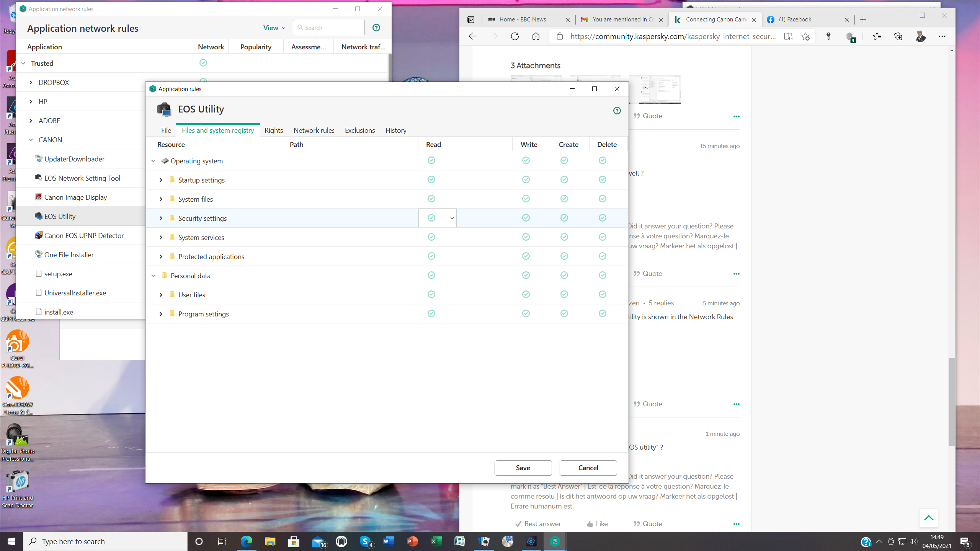
Task: Click browser home icon
Action: [536, 36]
